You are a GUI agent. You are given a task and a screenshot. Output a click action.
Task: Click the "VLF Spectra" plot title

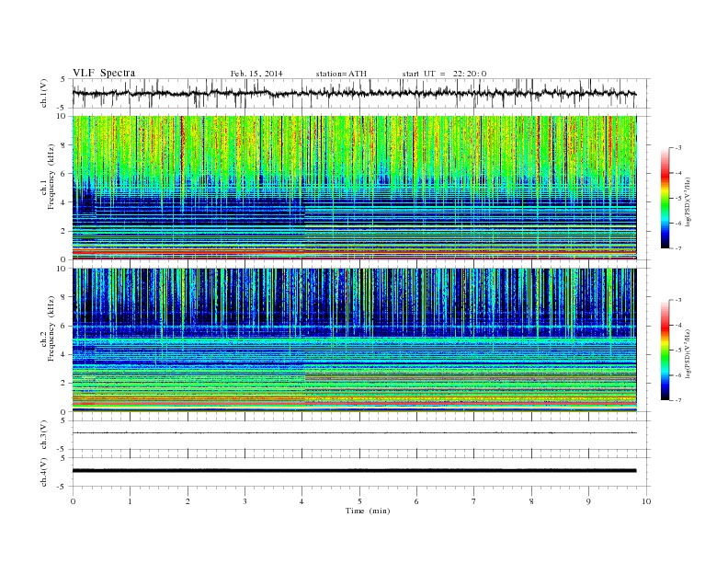(104, 73)
